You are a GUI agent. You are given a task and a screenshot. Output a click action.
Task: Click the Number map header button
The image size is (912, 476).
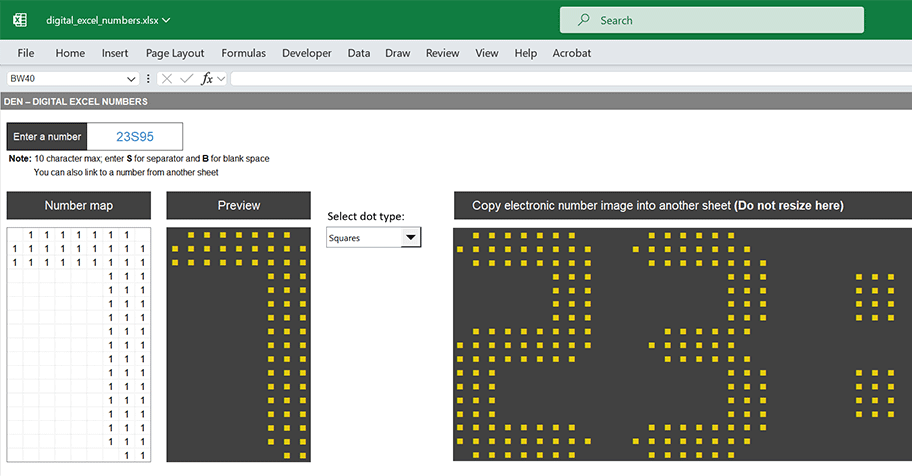79,206
